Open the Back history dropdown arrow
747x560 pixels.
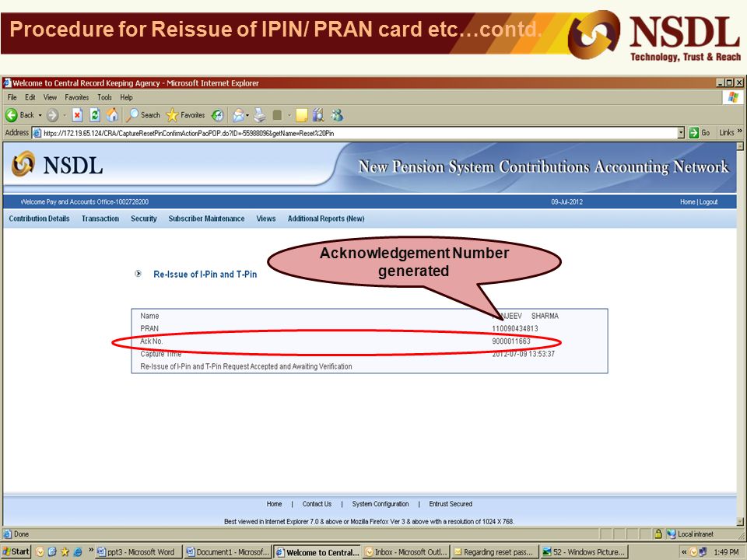click(40, 115)
